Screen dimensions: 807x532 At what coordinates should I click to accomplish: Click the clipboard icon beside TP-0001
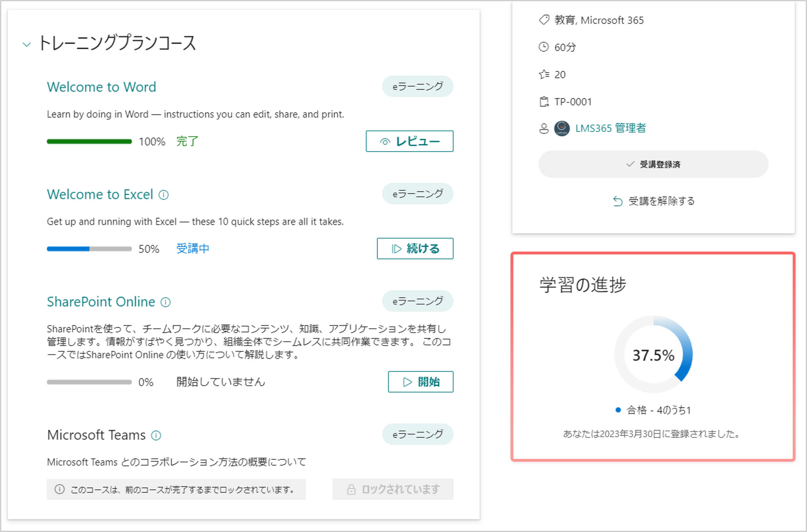point(544,101)
